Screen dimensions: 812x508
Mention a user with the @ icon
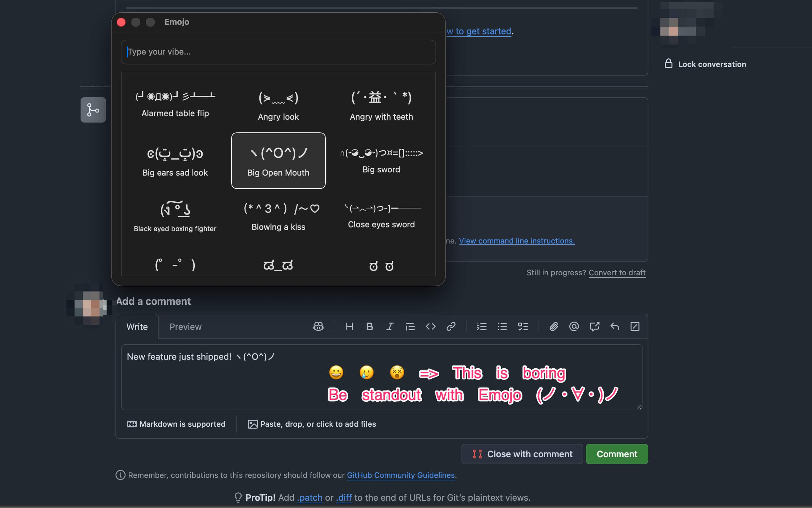click(x=574, y=327)
